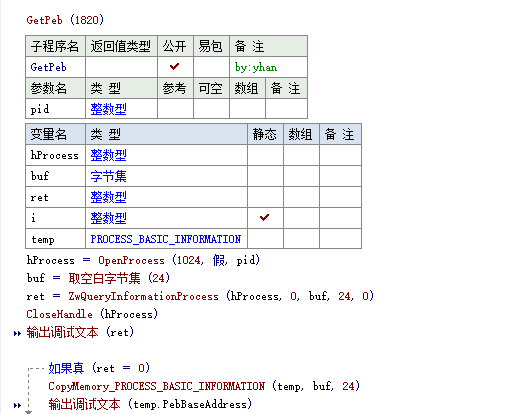Screen dimensions: 510x414
Task: Click the 静态 cell for variable ret
Action: tap(265, 197)
